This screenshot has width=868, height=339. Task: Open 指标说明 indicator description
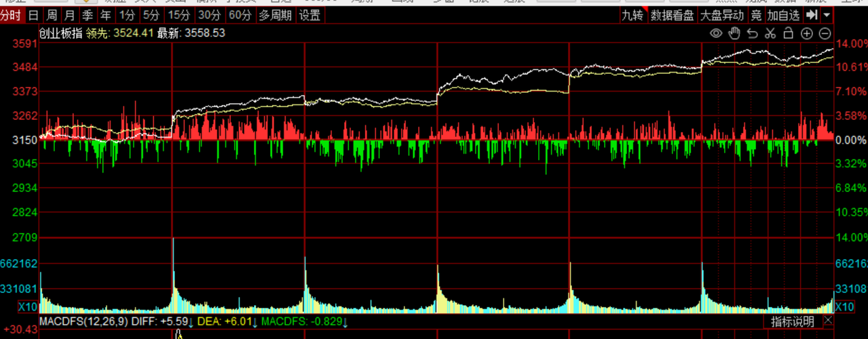(793, 321)
